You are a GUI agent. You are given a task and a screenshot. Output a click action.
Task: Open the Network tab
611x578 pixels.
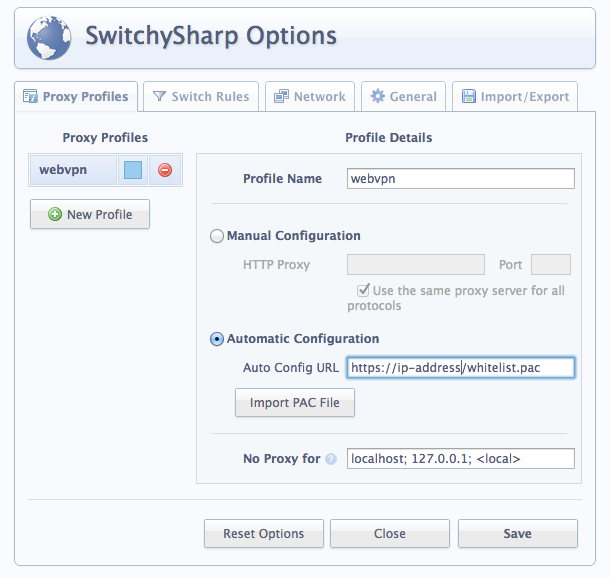pos(310,97)
